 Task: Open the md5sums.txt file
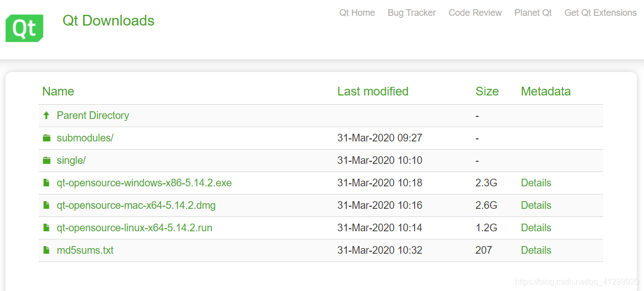click(x=85, y=250)
